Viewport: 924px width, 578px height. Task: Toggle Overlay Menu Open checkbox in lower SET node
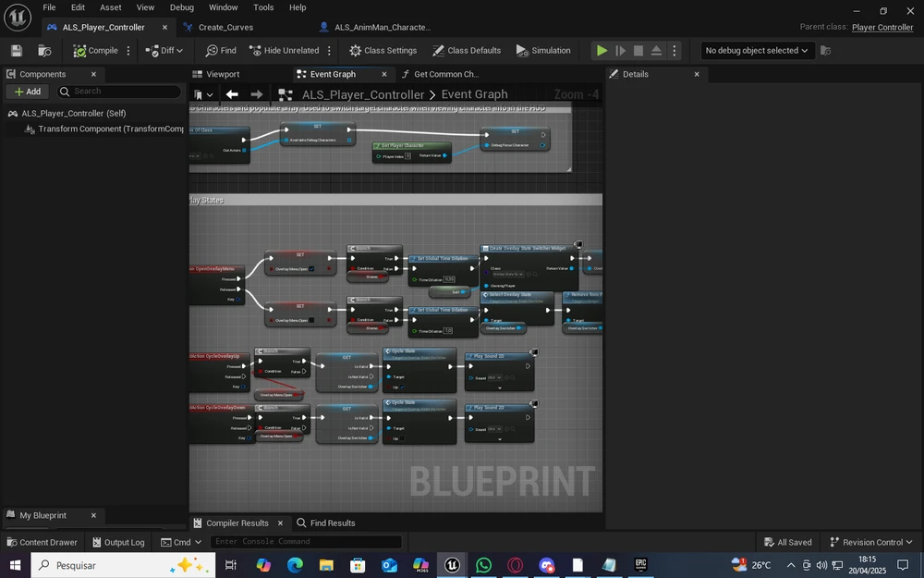tap(311, 320)
